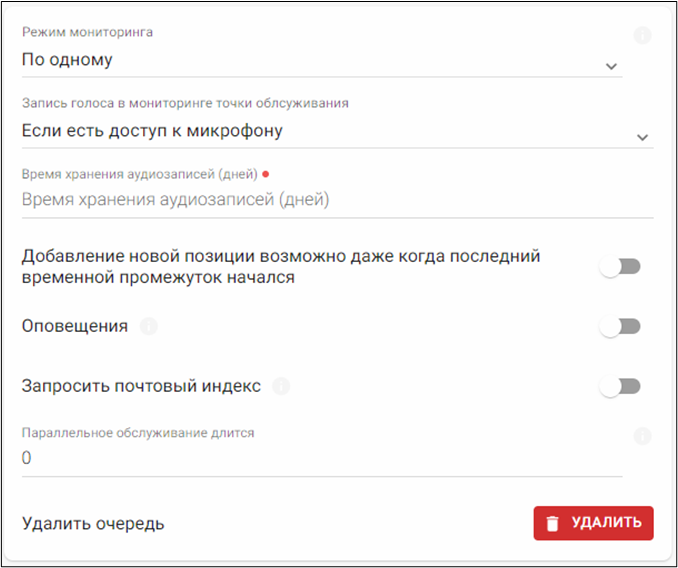This screenshot has height=568, width=678.
Task: Click the Удалить очередь label
Action: coord(93,523)
